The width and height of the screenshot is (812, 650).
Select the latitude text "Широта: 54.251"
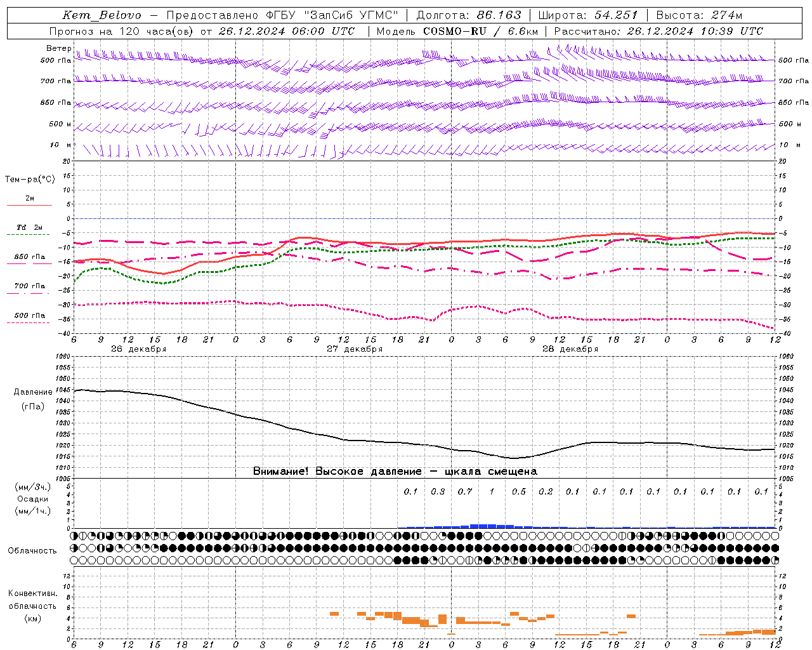[x=587, y=15]
